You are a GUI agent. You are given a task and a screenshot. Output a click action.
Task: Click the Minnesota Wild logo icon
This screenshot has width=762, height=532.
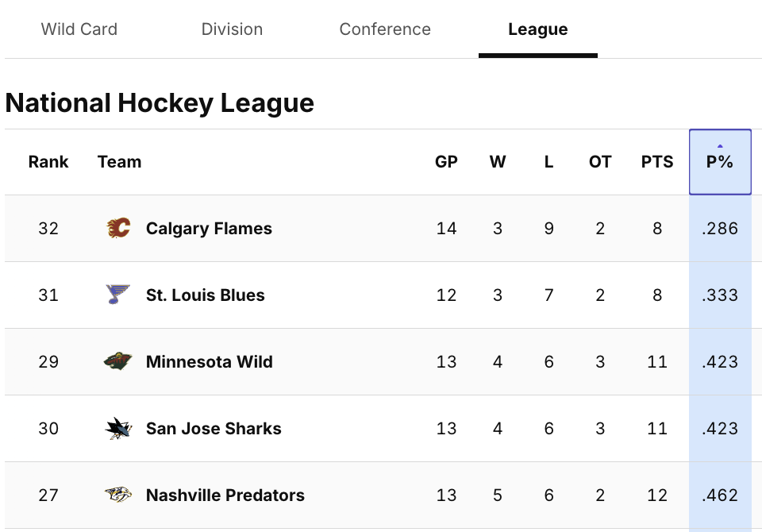click(x=118, y=362)
